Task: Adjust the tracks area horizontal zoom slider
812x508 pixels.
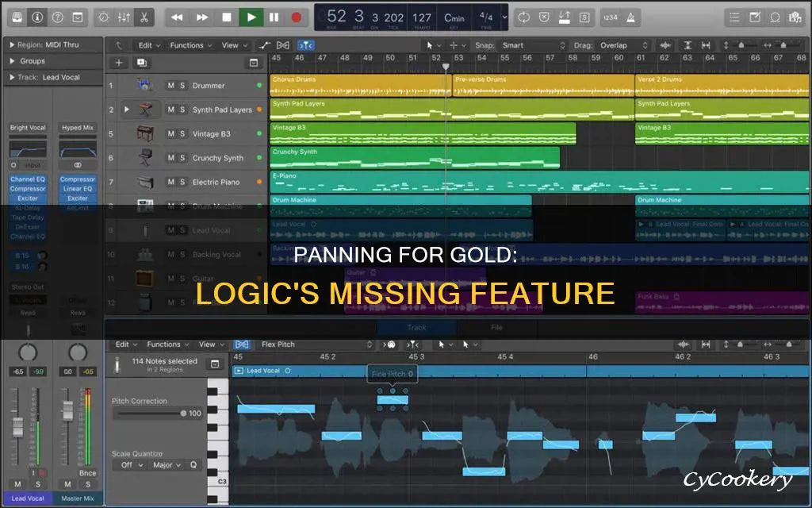Action: pyautogui.click(x=783, y=45)
